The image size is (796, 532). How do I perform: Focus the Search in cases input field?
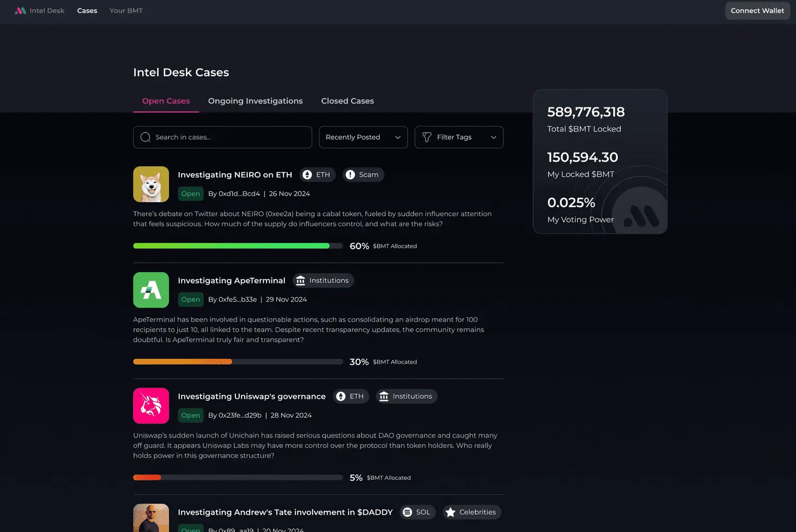[x=222, y=137]
